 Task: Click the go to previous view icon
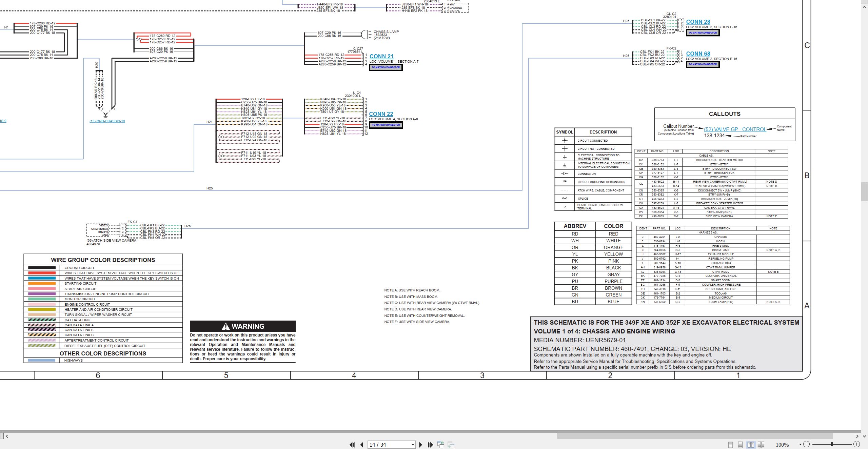(x=441, y=445)
